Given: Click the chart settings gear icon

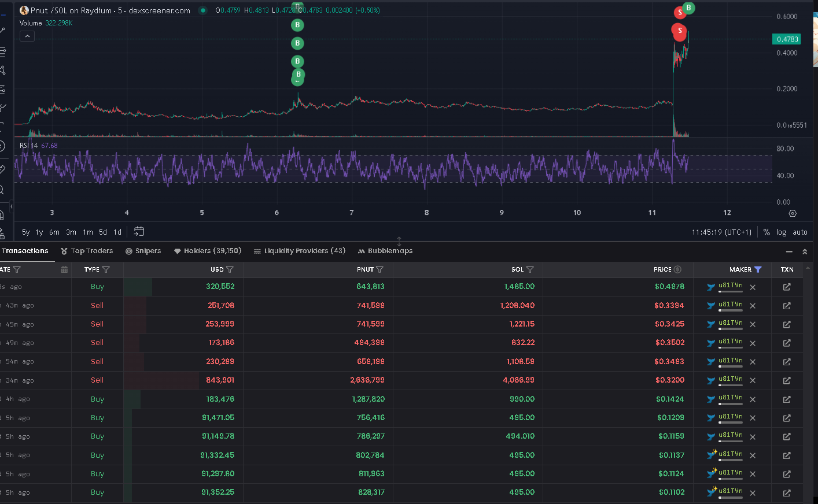Looking at the screenshot, I should [x=793, y=213].
